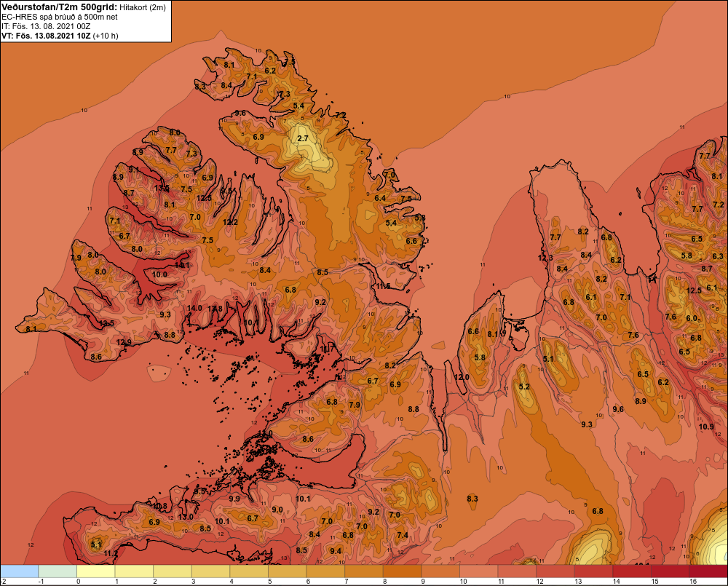Select the legend tick label -2

[x=4, y=582]
